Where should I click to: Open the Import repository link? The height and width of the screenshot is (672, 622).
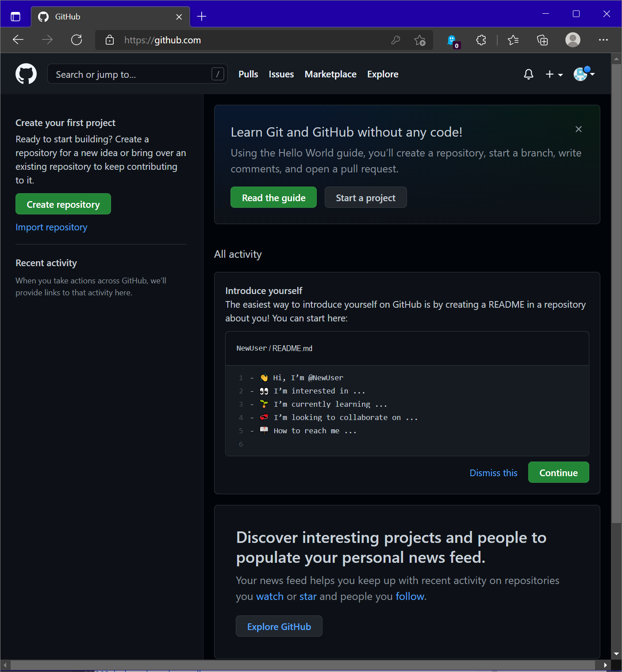[51, 227]
